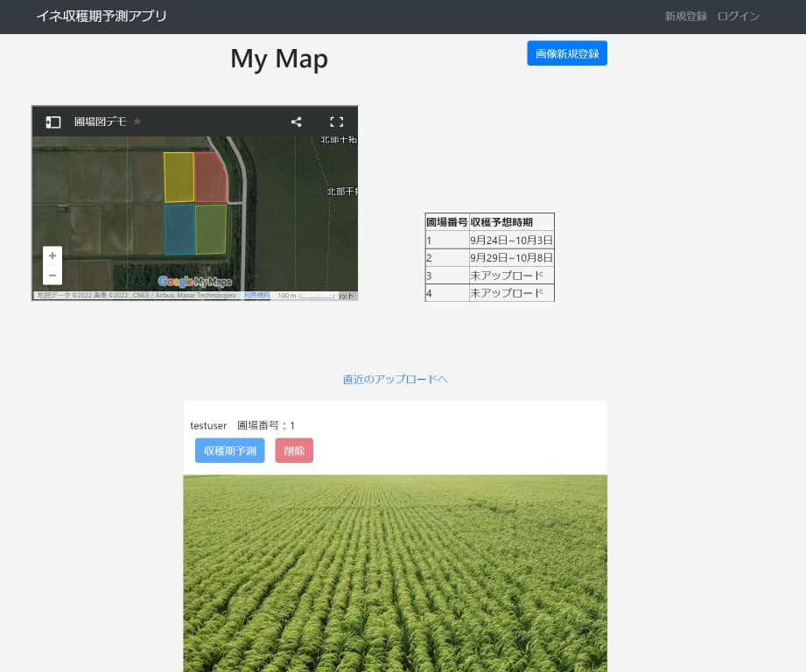Click the map share icon
The image size is (806, 672).
pyautogui.click(x=296, y=122)
